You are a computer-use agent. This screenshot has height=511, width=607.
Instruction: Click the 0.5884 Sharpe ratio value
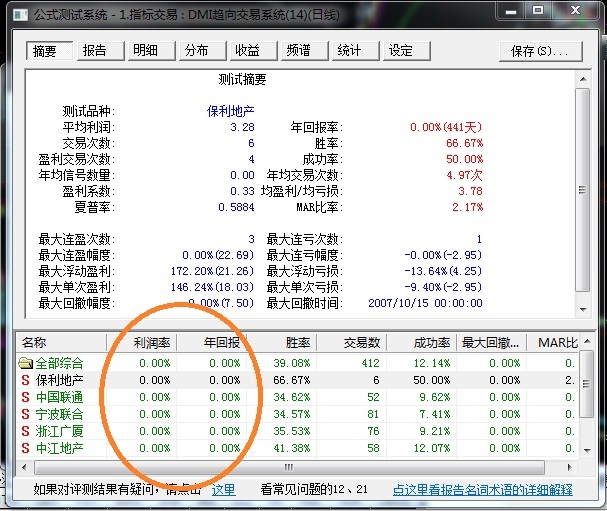pos(236,207)
